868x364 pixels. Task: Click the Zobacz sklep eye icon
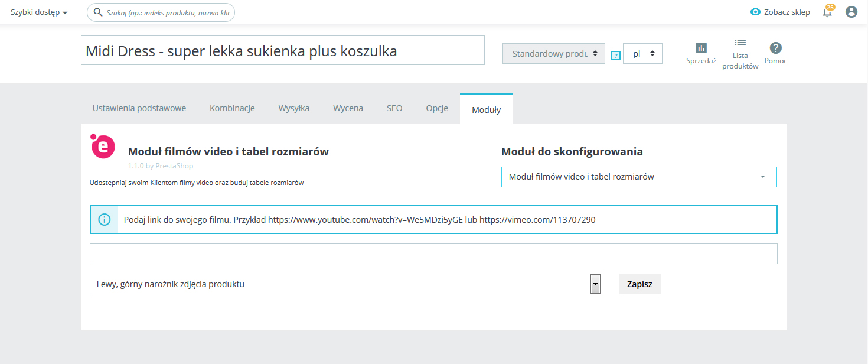click(755, 12)
